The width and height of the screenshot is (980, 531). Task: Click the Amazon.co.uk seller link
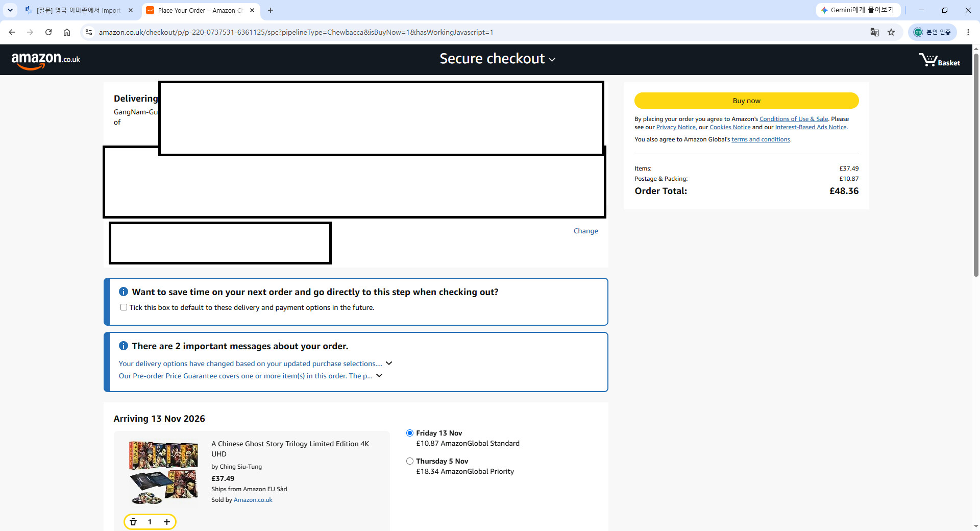coord(253,500)
